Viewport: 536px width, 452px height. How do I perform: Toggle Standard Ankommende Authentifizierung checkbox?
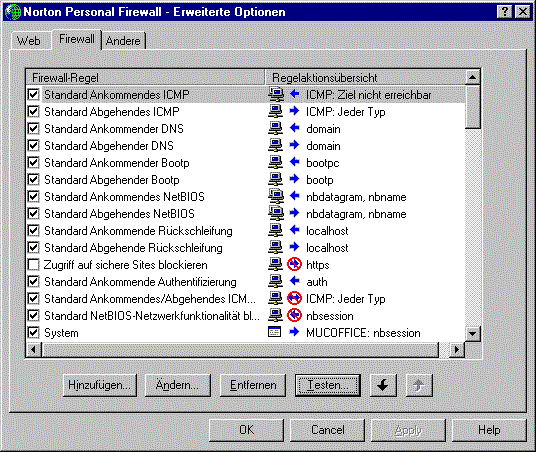pos(34,282)
